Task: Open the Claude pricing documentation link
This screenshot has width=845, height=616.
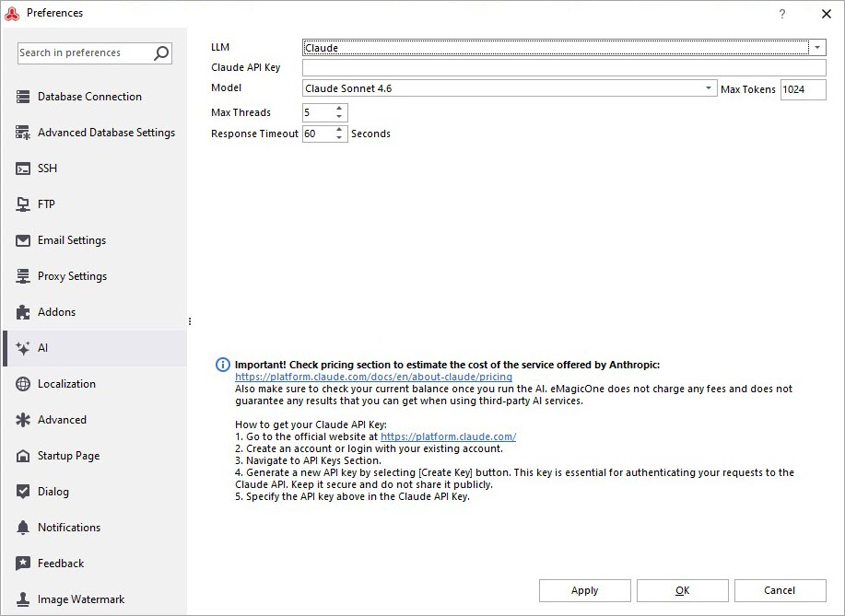Action: tap(373, 377)
